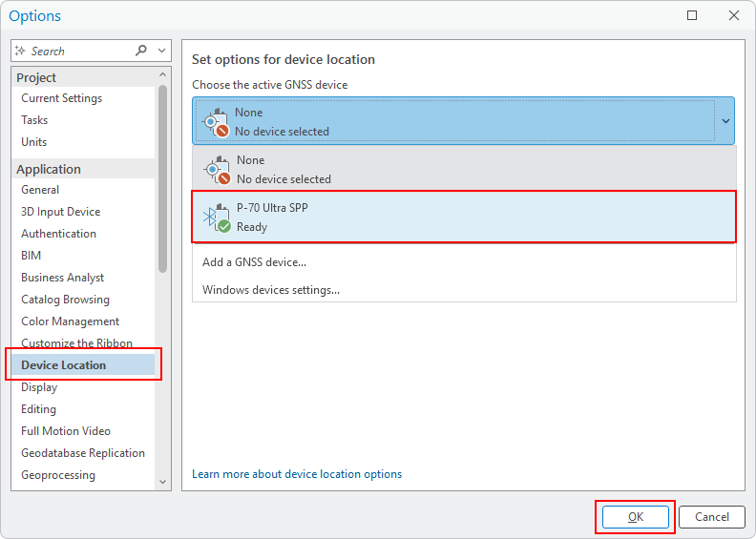
Task: Click the search magnifier icon
Action: click(x=140, y=51)
